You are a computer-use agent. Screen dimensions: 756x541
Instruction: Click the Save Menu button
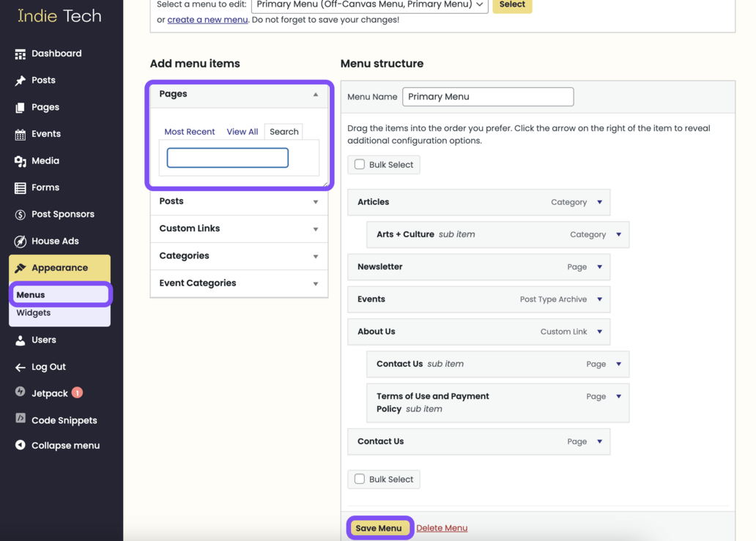coord(379,527)
